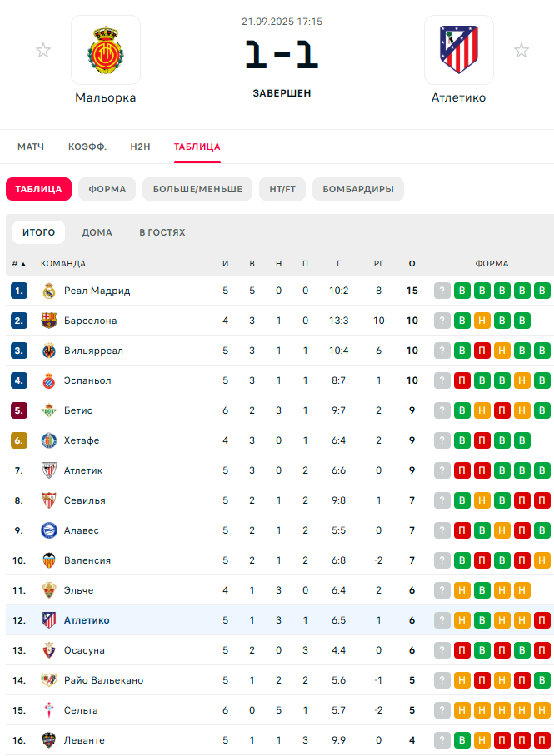Click the Espanyol club icon
The width and height of the screenshot is (554, 756).
click(48, 380)
